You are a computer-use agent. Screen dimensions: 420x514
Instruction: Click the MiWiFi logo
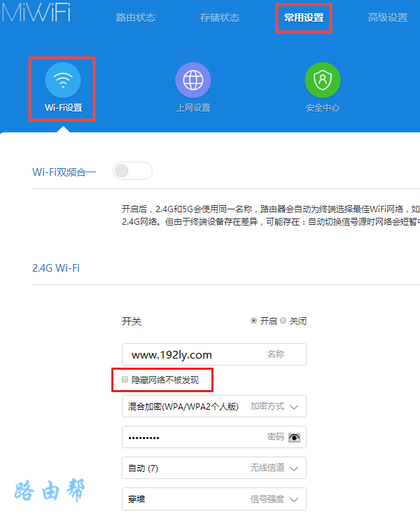[36, 14]
